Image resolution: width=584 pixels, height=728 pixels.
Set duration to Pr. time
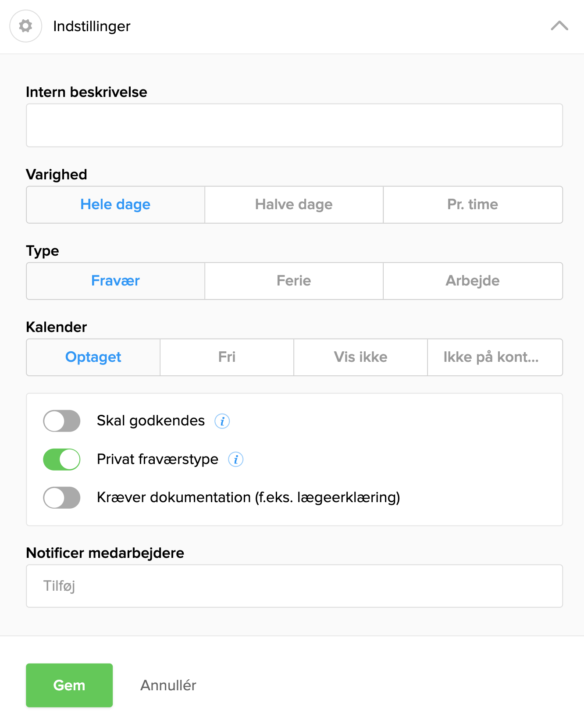pyautogui.click(x=473, y=205)
